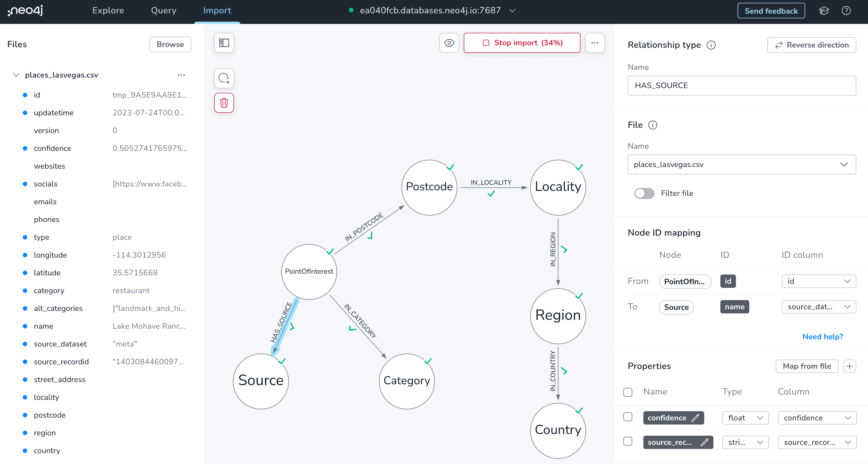
Task: Click the HAS_SOURCE relationship name field
Action: coord(742,86)
